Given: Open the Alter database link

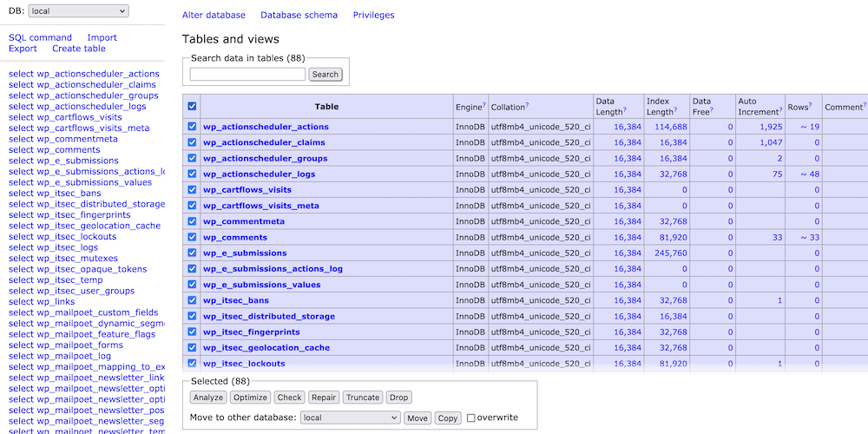Looking at the screenshot, I should click(214, 15).
